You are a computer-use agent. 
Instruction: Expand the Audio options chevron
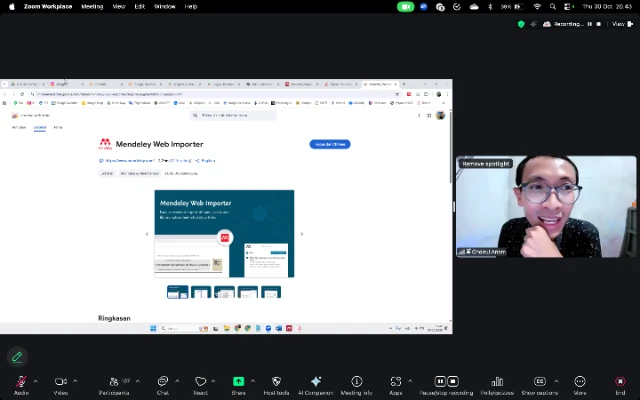point(35,381)
